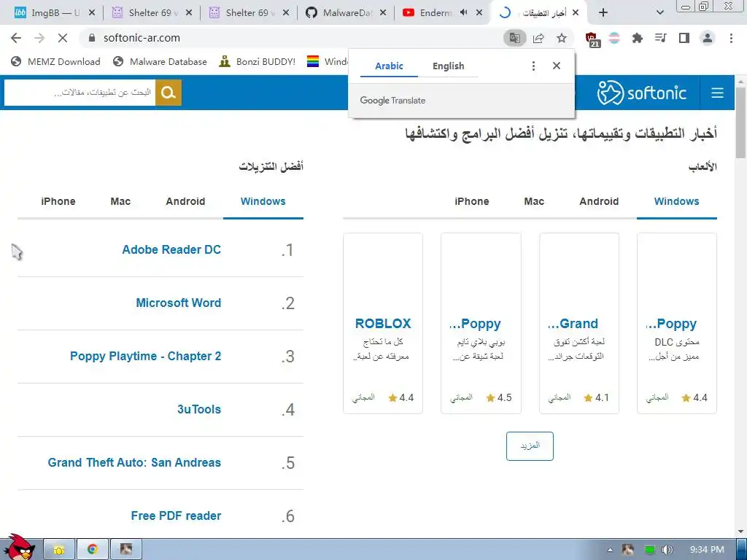Image resolution: width=747 pixels, height=560 pixels.
Task: Bookmark this page with the star icon
Action: point(562,38)
